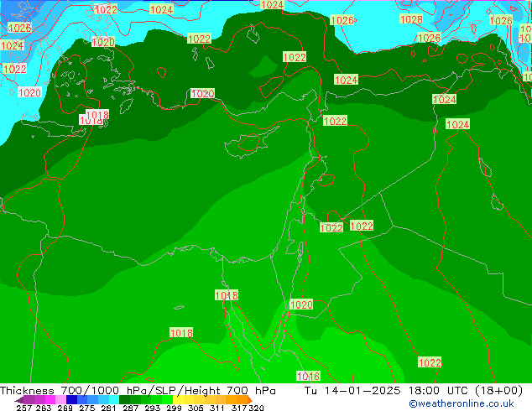The height and width of the screenshot is (411, 532).
Task: Select the cyan swatch next to the dark green swatch
Action: tap(114, 400)
